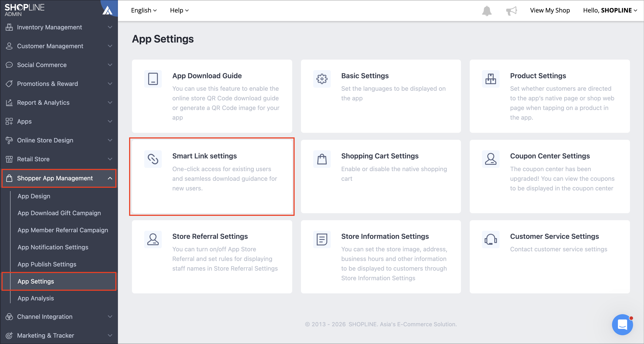The height and width of the screenshot is (344, 644).
Task: Open the Coupon Center Settings title
Action: coord(550,156)
